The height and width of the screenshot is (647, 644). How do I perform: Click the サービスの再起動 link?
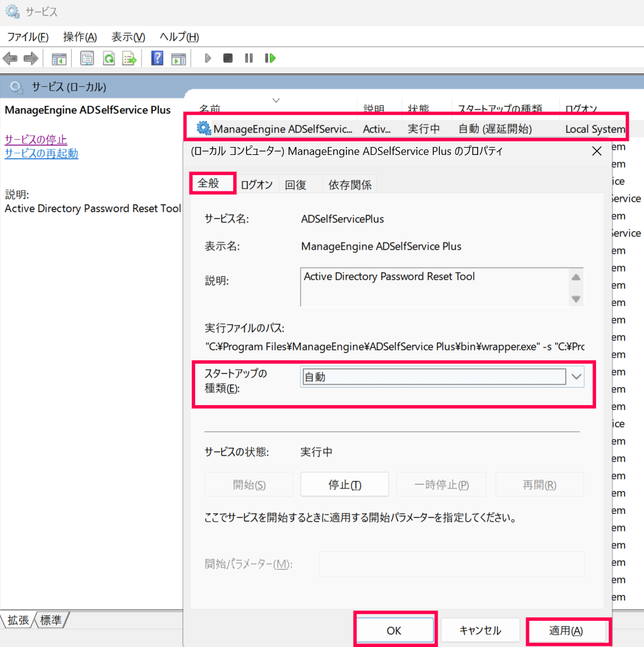coord(41,153)
